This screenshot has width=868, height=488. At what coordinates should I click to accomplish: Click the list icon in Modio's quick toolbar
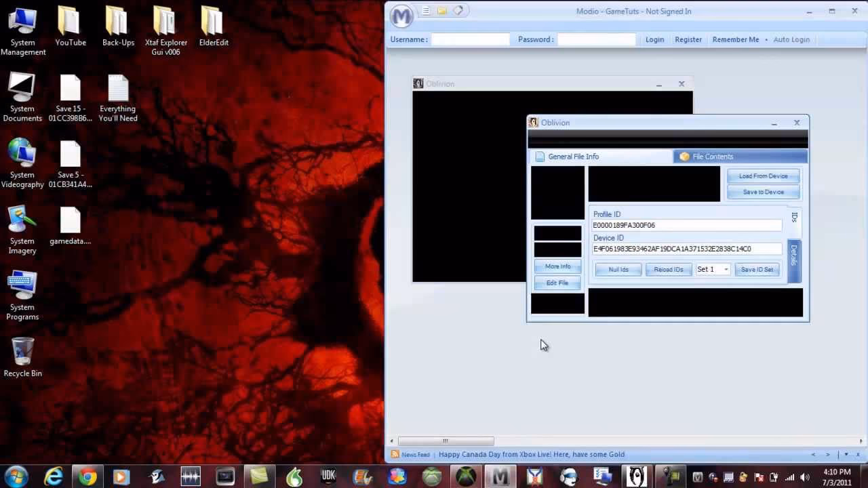pos(426,11)
